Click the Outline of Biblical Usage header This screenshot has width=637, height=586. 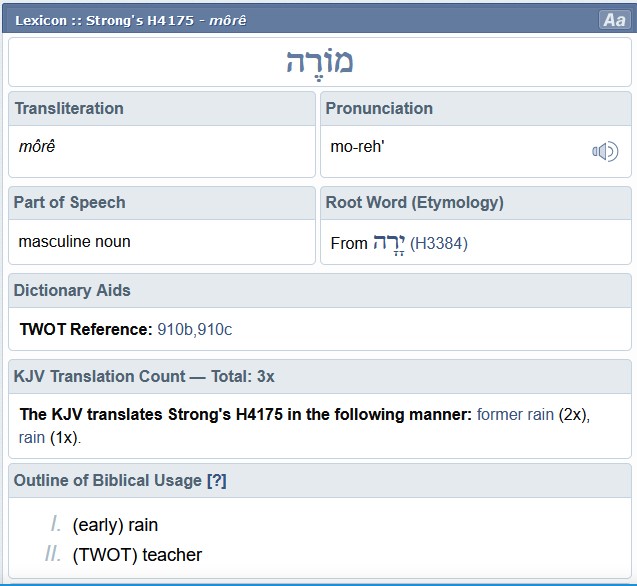click(108, 480)
